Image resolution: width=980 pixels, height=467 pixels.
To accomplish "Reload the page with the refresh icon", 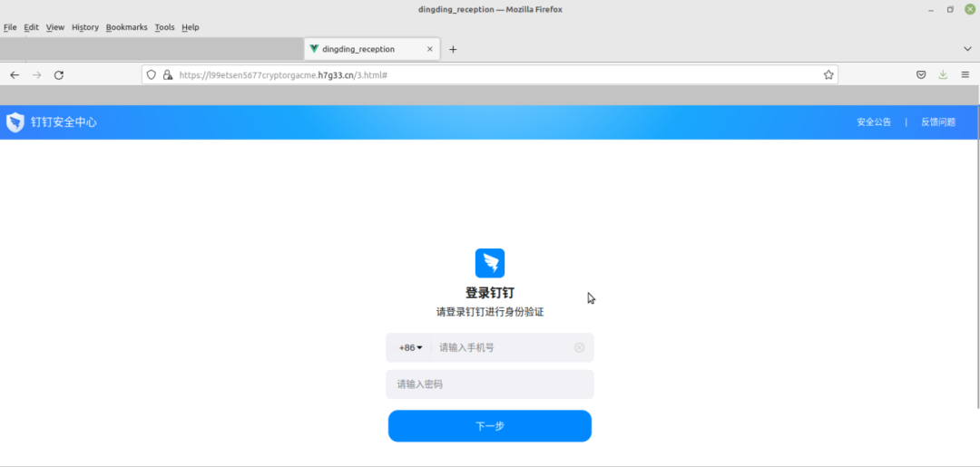I will [x=59, y=75].
